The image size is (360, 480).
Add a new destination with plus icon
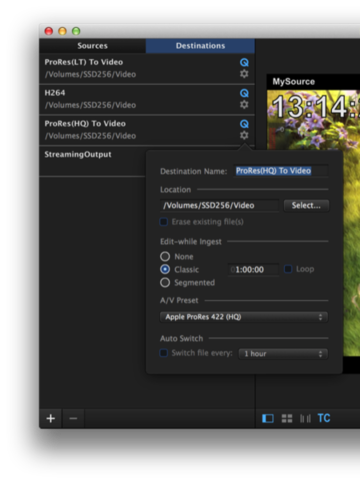pyautogui.click(x=51, y=418)
